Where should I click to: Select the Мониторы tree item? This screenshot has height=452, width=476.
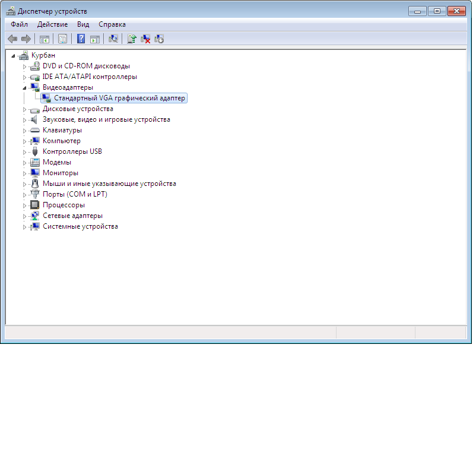60,173
